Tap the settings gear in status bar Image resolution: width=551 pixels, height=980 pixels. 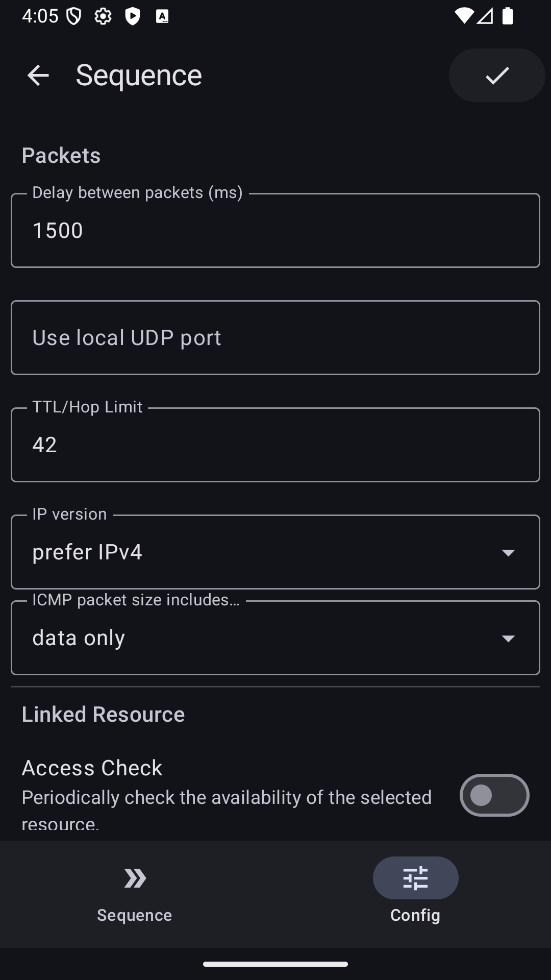pyautogui.click(x=103, y=16)
